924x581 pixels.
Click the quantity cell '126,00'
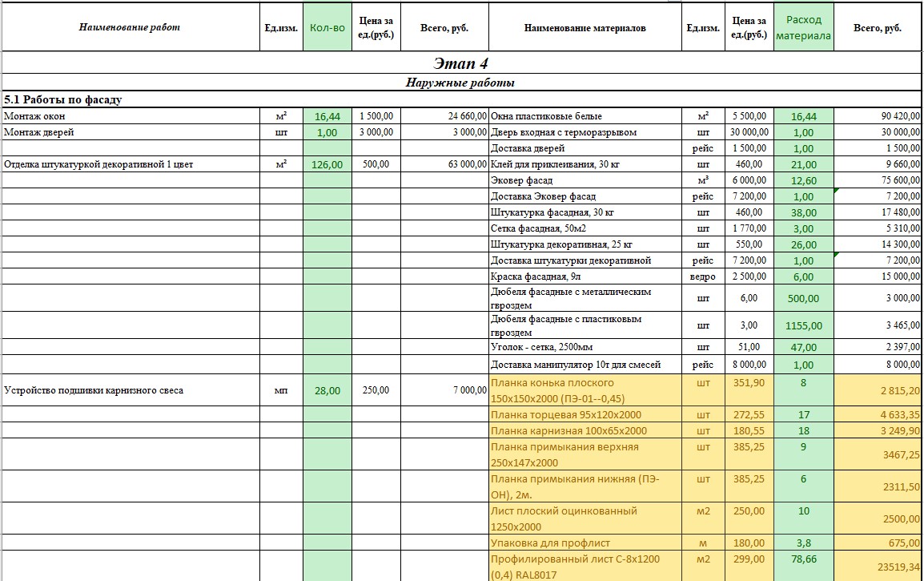pyautogui.click(x=327, y=164)
